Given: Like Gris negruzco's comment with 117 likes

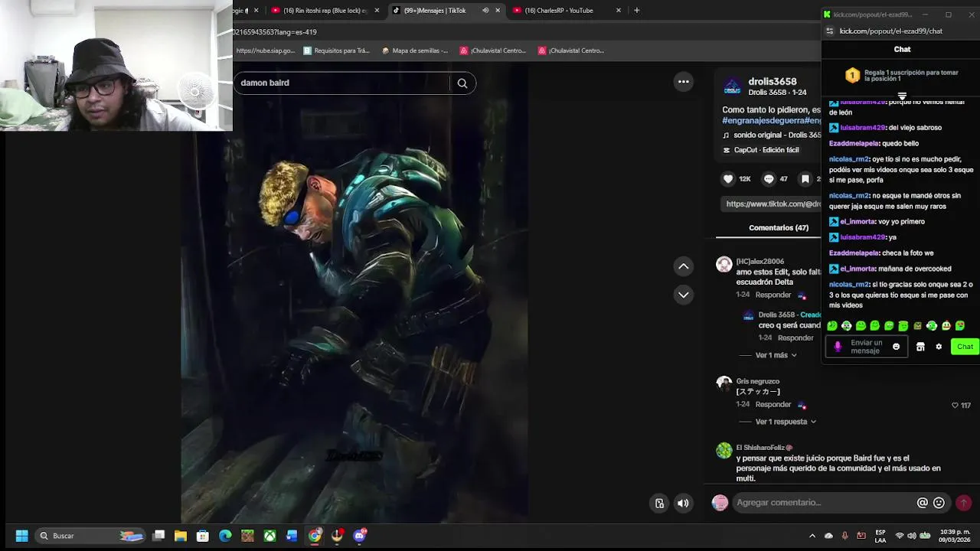Looking at the screenshot, I should tap(955, 406).
